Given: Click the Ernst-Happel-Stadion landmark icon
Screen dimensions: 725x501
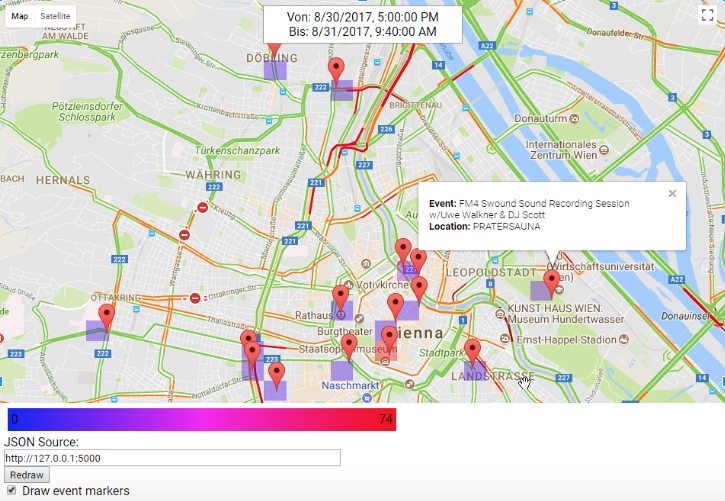Looking at the screenshot, I should (624, 340).
